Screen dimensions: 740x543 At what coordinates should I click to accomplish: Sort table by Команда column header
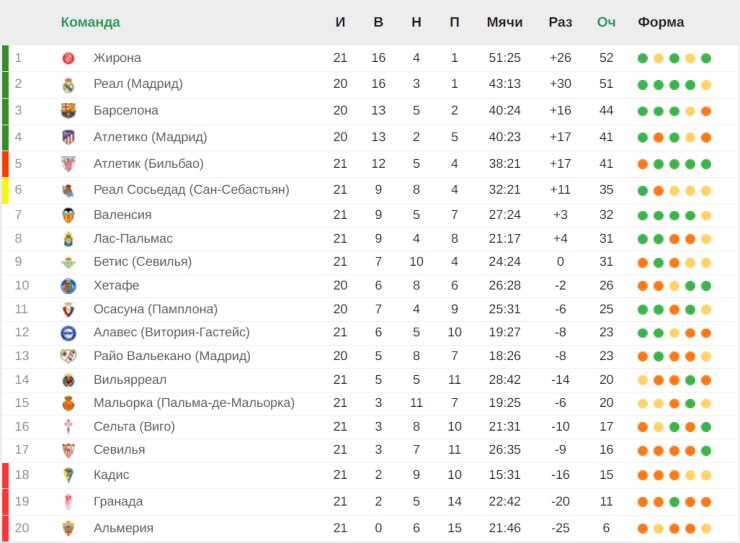pyautogui.click(x=90, y=22)
